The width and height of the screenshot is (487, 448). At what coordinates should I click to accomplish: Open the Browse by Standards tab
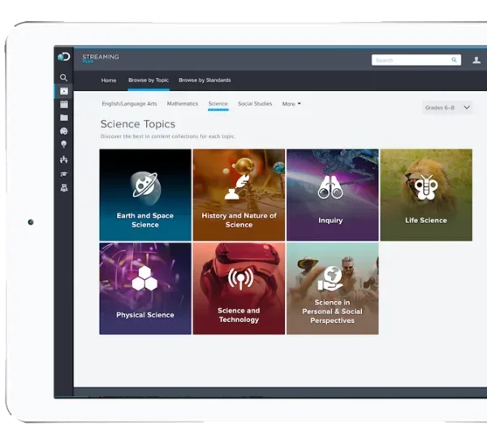(x=205, y=80)
